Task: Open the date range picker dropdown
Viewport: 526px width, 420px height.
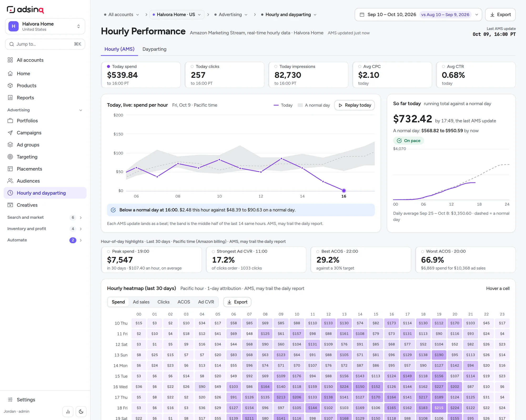Action: click(418, 15)
